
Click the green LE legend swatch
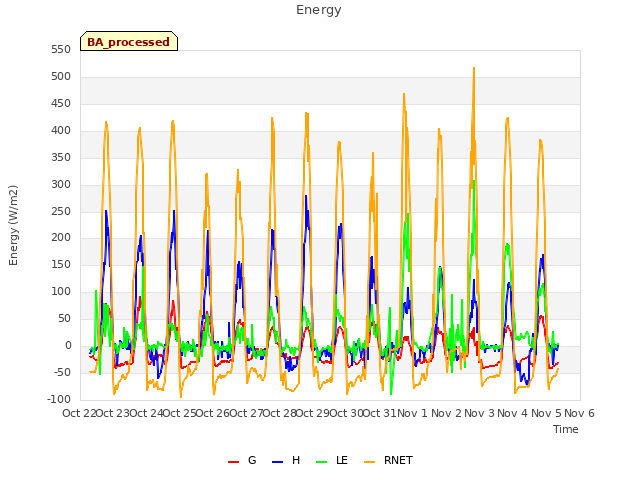322,462
